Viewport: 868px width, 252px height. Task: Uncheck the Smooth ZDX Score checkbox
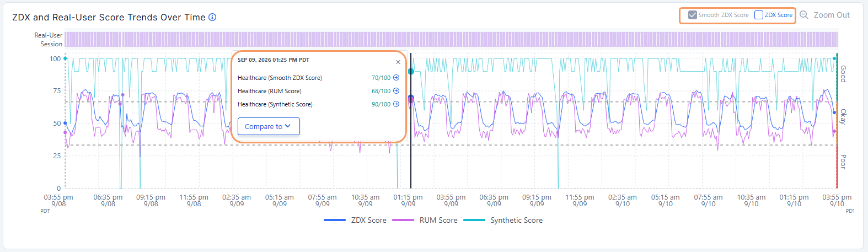pyautogui.click(x=693, y=15)
